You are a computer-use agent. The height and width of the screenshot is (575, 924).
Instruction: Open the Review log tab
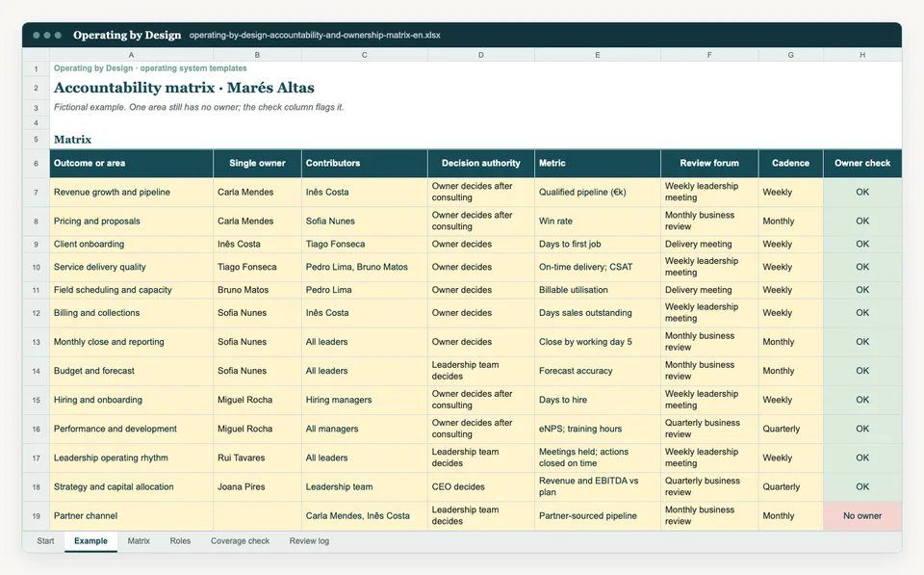pyautogui.click(x=309, y=540)
